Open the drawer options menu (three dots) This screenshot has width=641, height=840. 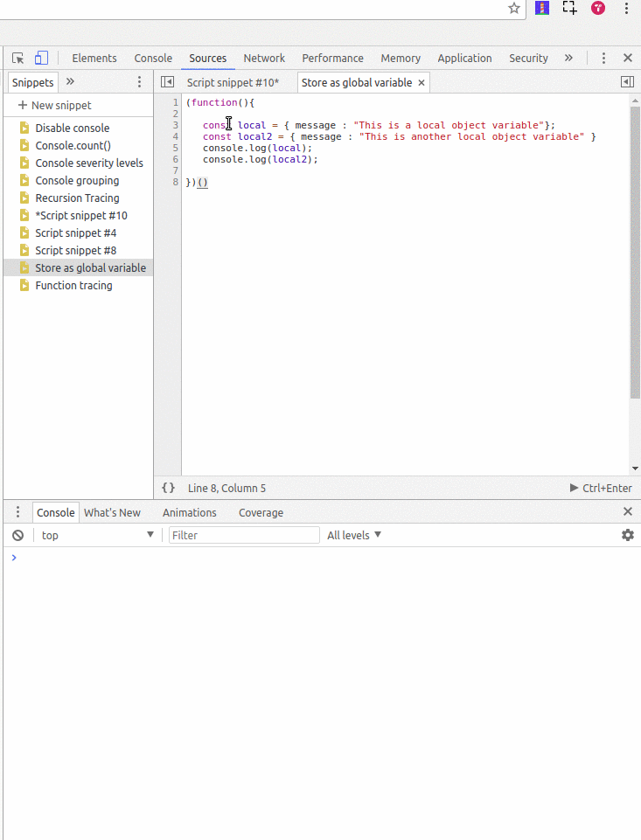(x=17, y=512)
